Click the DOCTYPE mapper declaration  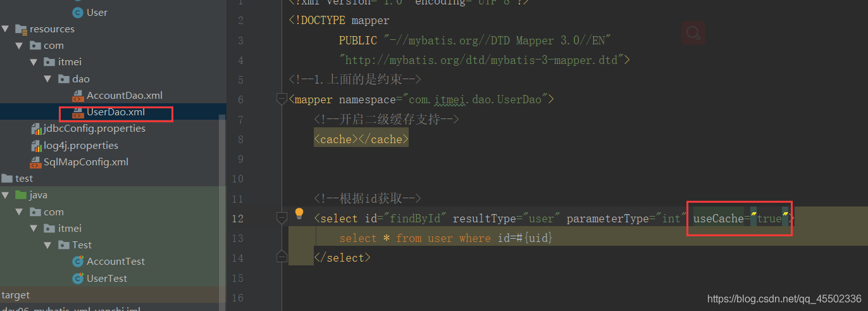click(x=339, y=20)
